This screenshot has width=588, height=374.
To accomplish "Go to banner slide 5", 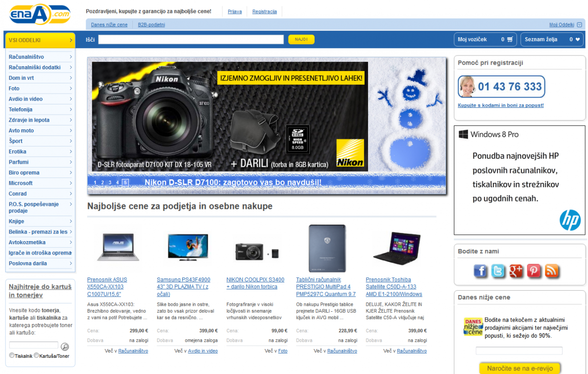I will [125, 183].
